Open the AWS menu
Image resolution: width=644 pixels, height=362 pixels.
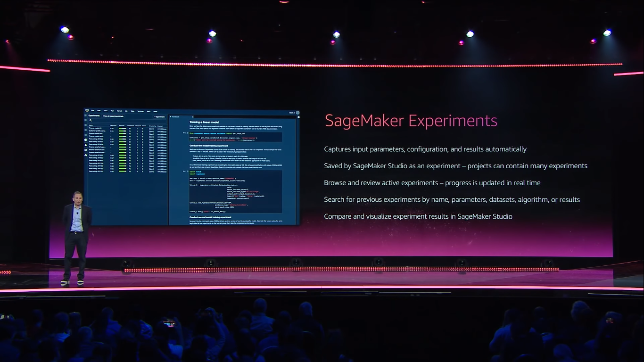tap(149, 111)
